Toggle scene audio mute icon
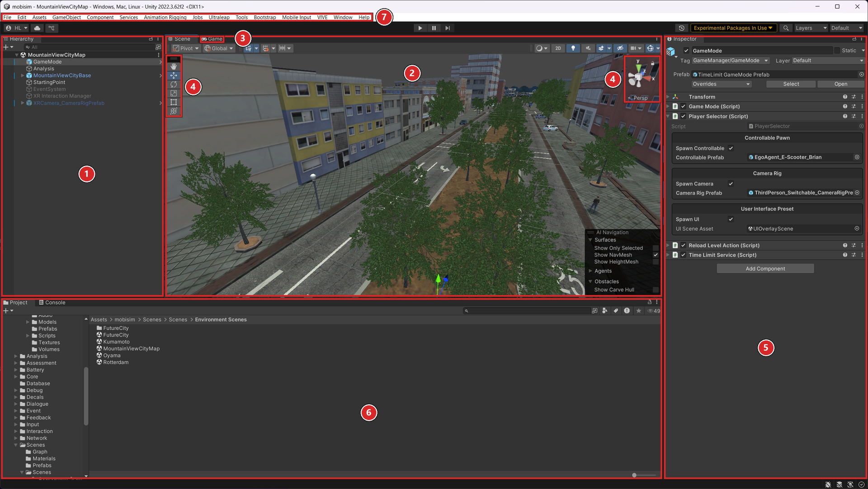This screenshot has height=489, width=868. pyautogui.click(x=588, y=48)
